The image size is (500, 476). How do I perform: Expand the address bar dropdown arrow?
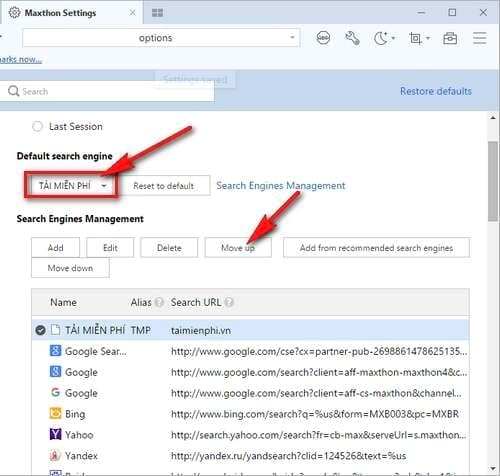pyautogui.click(x=292, y=37)
